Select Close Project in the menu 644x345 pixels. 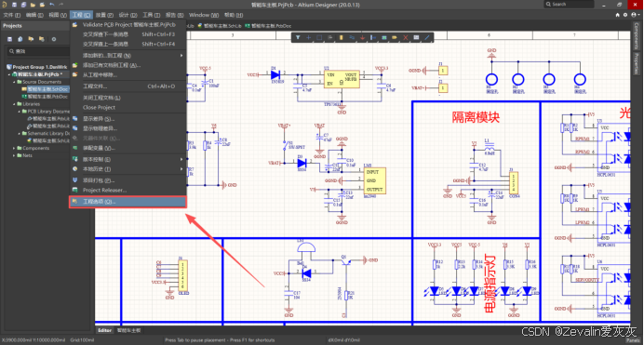[128, 108]
